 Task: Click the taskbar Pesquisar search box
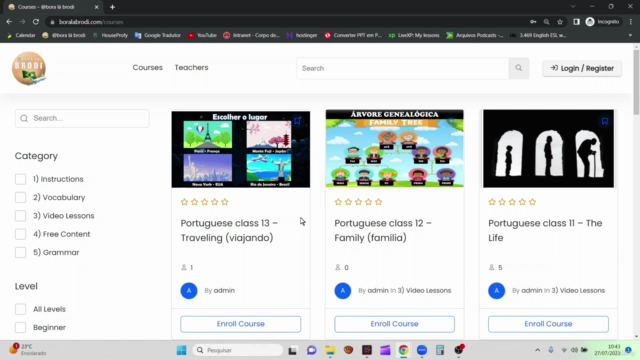tap(238, 350)
